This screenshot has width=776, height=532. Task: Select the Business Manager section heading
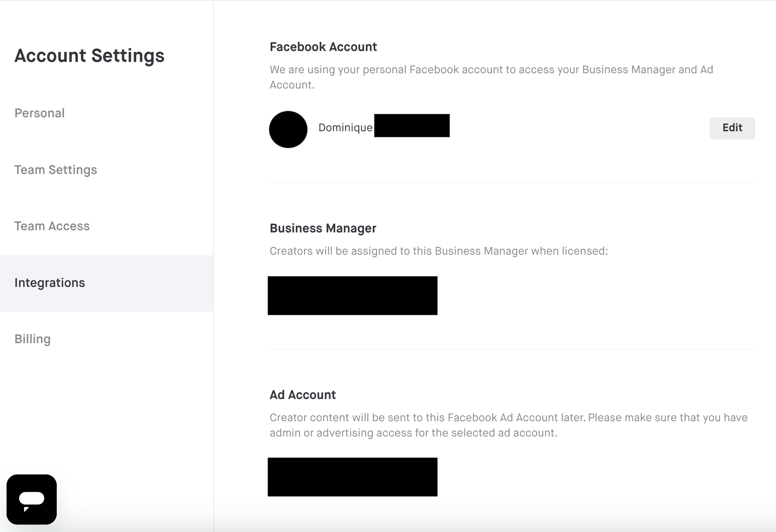click(323, 228)
